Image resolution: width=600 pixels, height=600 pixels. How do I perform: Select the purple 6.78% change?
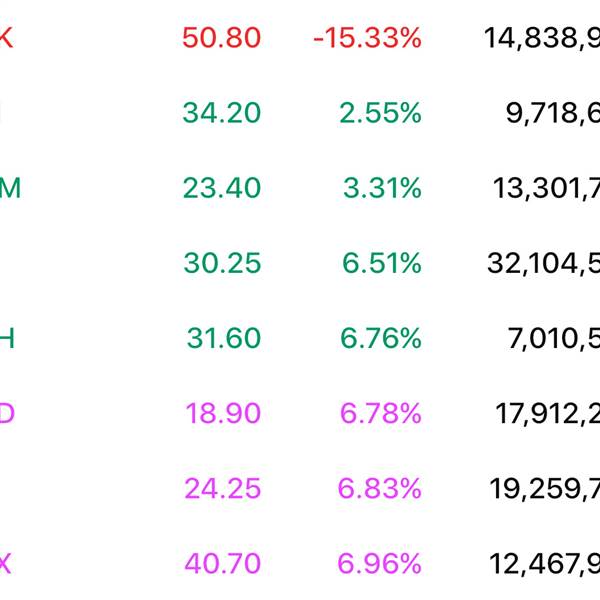pyautogui.click(x=381, y=413)
